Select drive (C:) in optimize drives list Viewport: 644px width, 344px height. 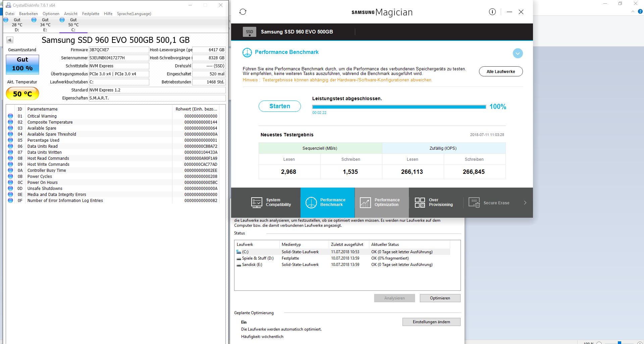pos(342,252)
